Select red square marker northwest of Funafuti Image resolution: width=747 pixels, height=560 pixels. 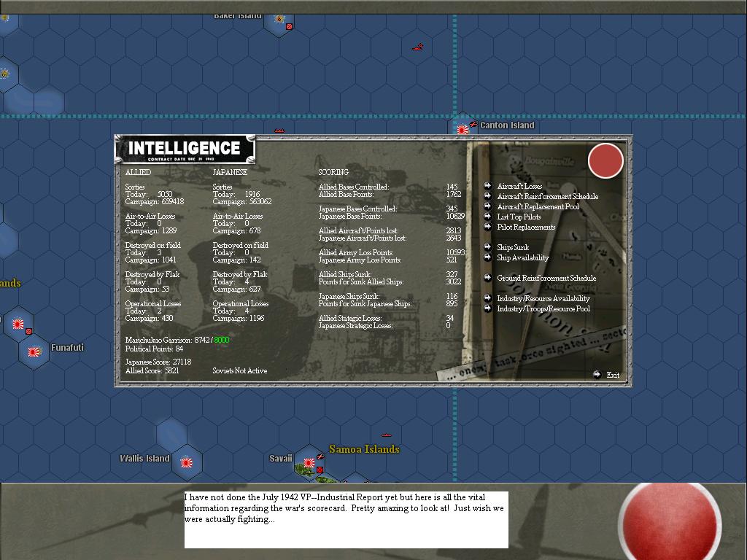tap(28, 331)
